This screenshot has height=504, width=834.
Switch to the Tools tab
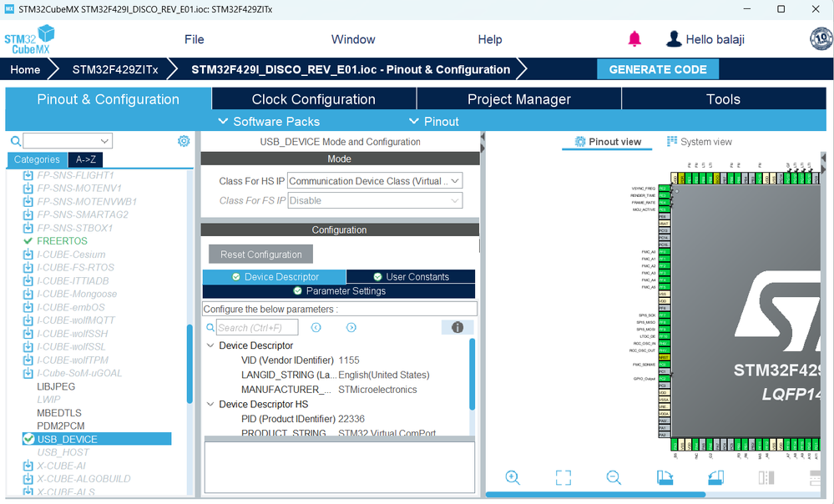point(723,99)
